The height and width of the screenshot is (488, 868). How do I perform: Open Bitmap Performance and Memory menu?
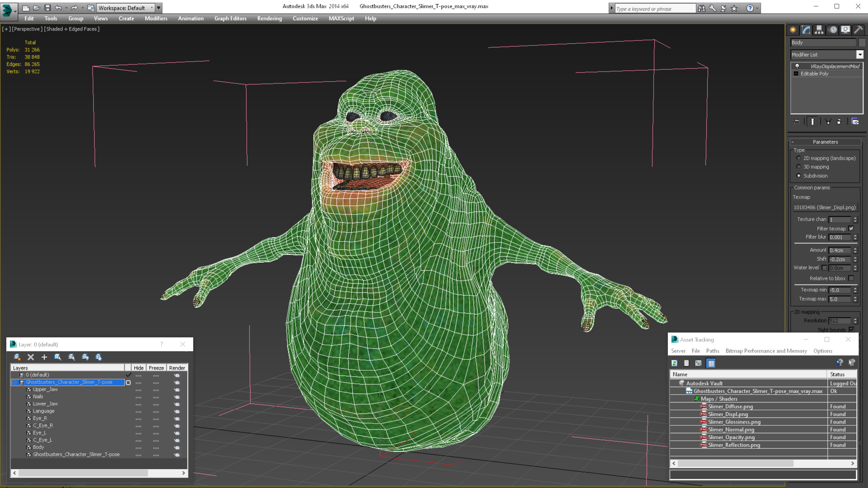coord(766,351)
